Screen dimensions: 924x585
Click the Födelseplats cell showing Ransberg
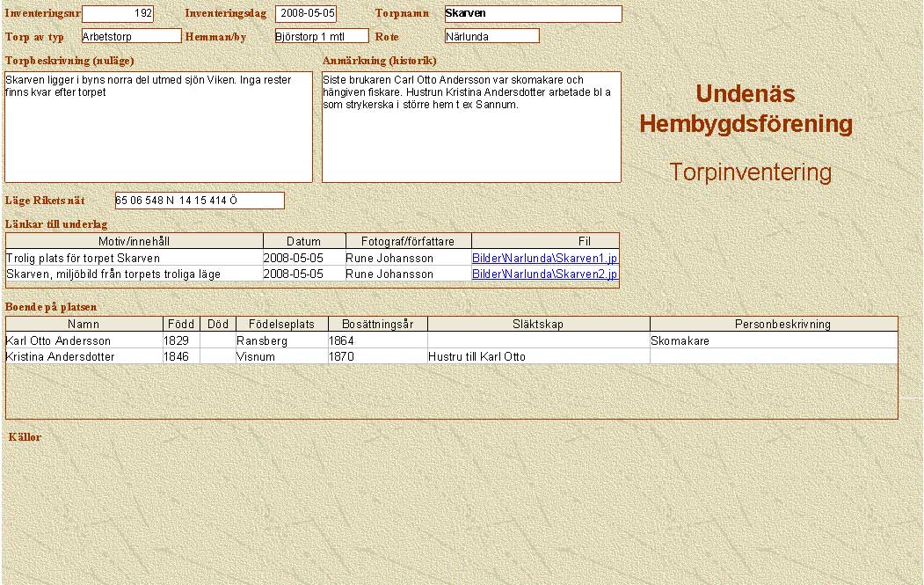pyautogui.click(x=280, y=341)
